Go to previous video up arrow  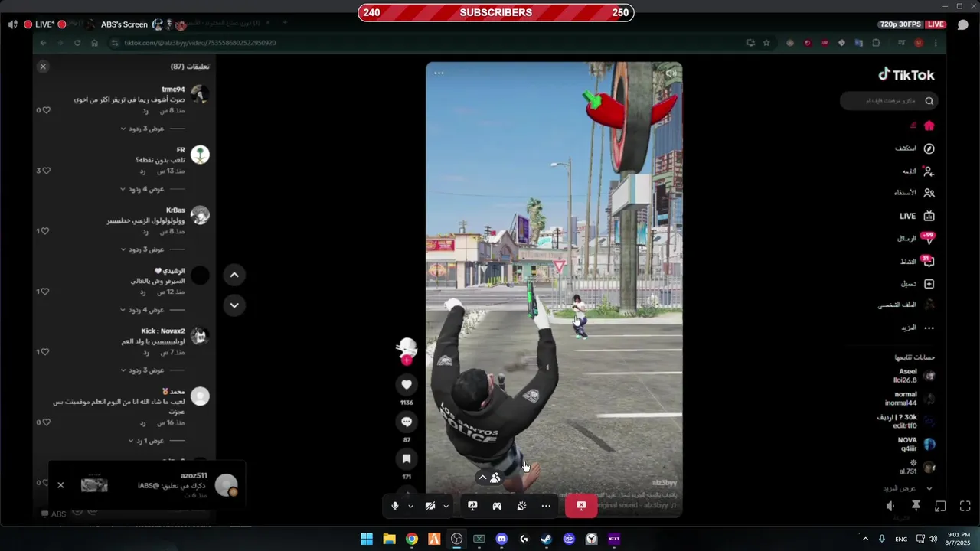234,275
